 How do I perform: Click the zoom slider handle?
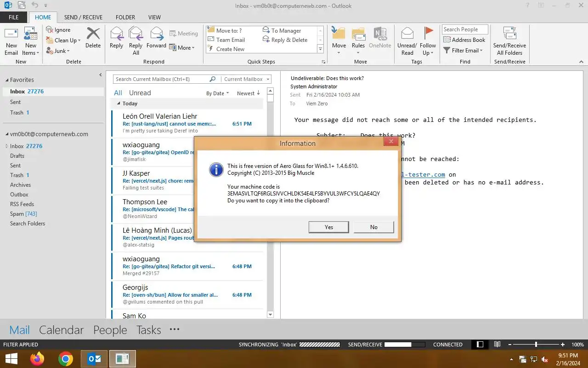(536, 345)
